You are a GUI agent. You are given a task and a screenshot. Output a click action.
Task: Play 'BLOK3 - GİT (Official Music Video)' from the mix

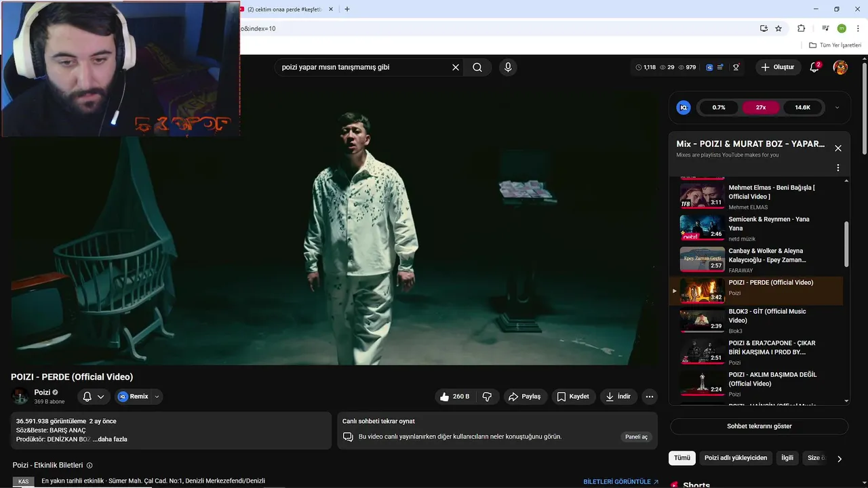[756, 321]
